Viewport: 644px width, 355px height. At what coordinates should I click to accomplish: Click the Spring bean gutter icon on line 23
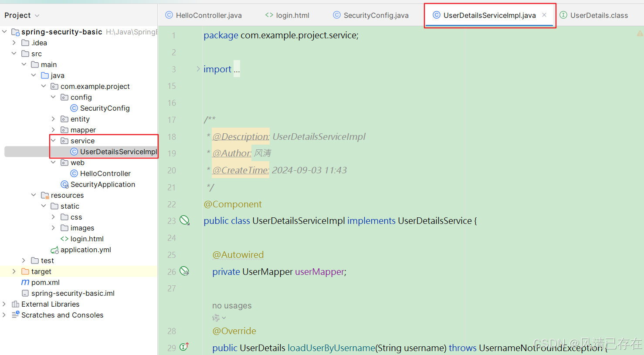coord(185,220)
